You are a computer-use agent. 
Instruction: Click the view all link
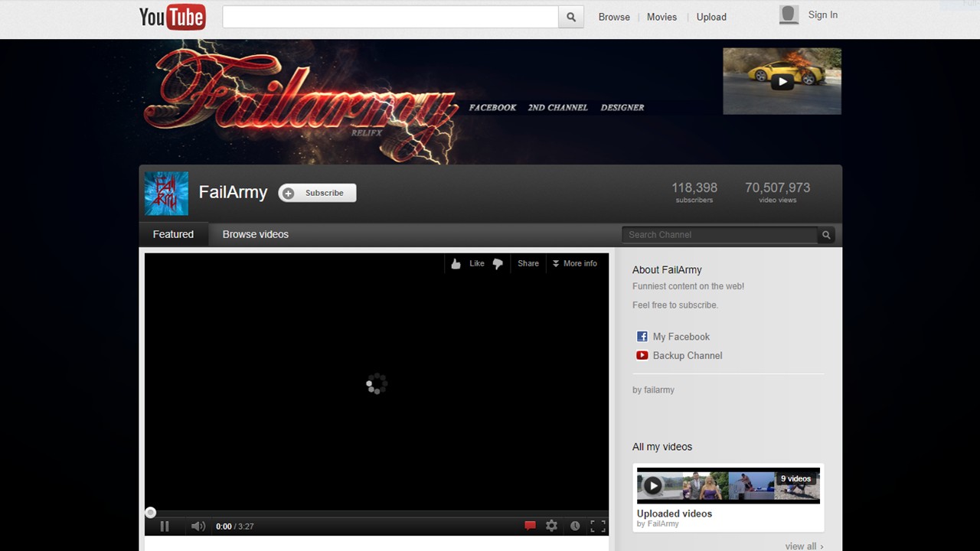click(804, 546)
